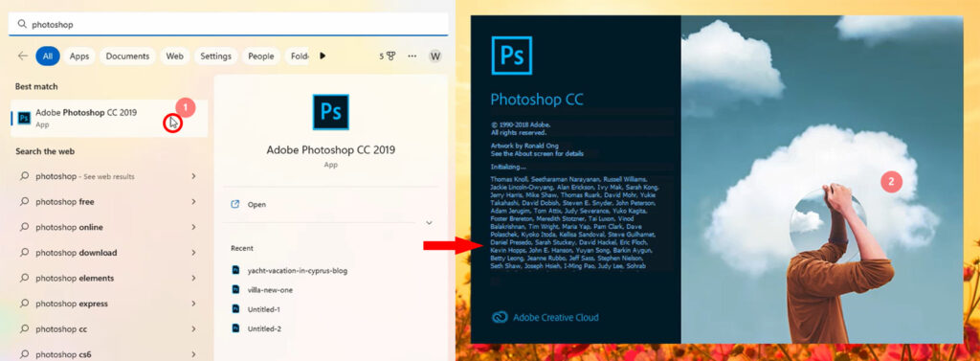Select the "photoshop cc" web suggestion
The height and width of the screenshot is (361, 980).
coord(108,329)
